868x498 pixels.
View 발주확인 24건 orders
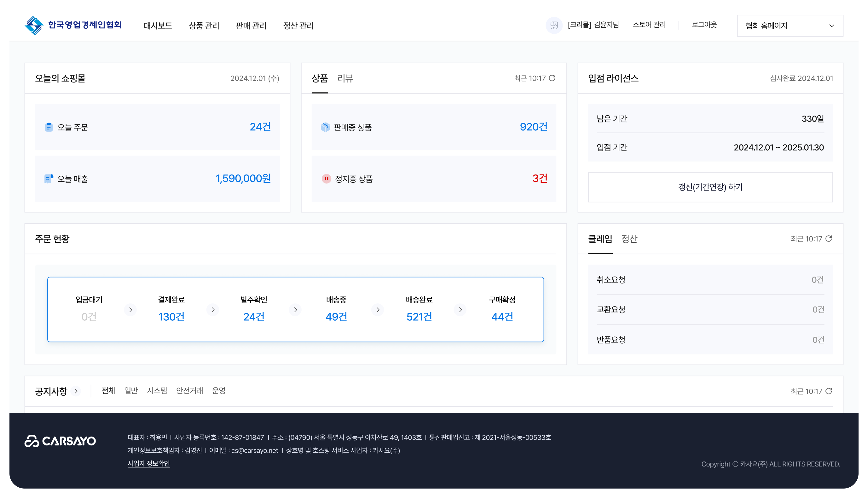253,309
